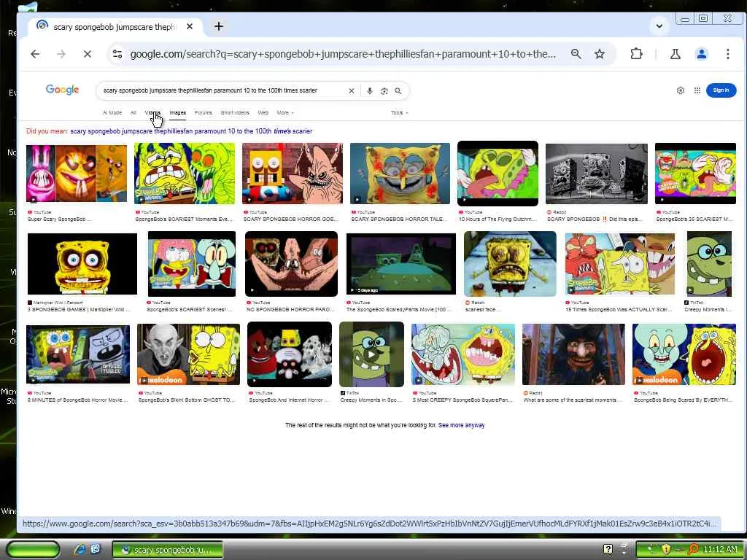Open The SpongeBob ScaredyPants Movie thumbnail
747x560 pixels.
(x=401, y=264)
